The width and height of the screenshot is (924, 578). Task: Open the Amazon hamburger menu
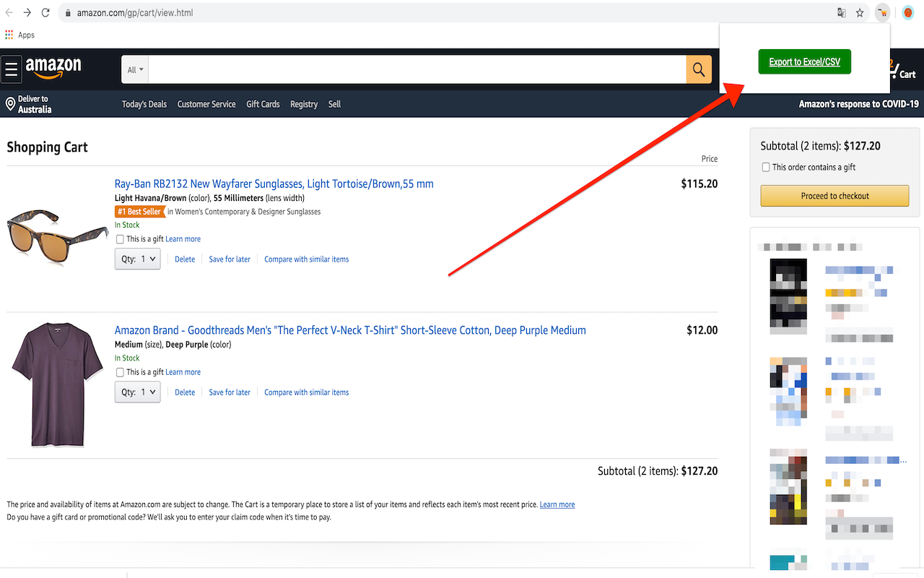[x=12, y=69]
